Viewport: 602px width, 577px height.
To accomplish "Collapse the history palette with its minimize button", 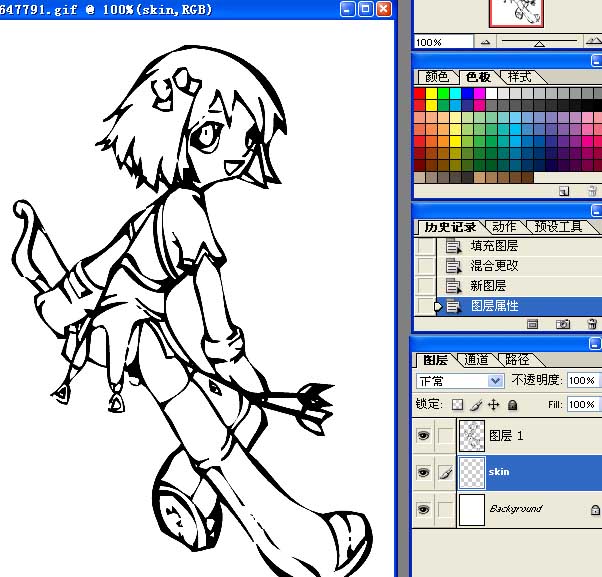I will coord(596,210).
